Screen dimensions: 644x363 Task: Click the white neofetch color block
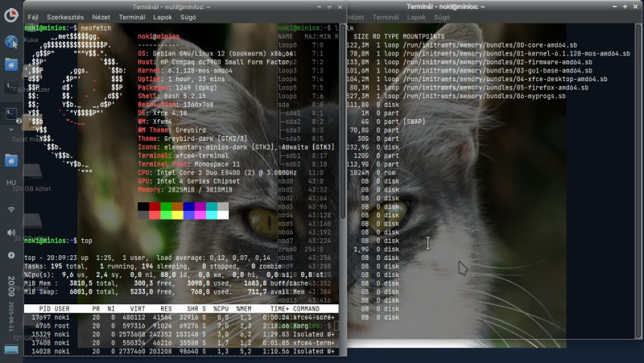pos(223,215)
